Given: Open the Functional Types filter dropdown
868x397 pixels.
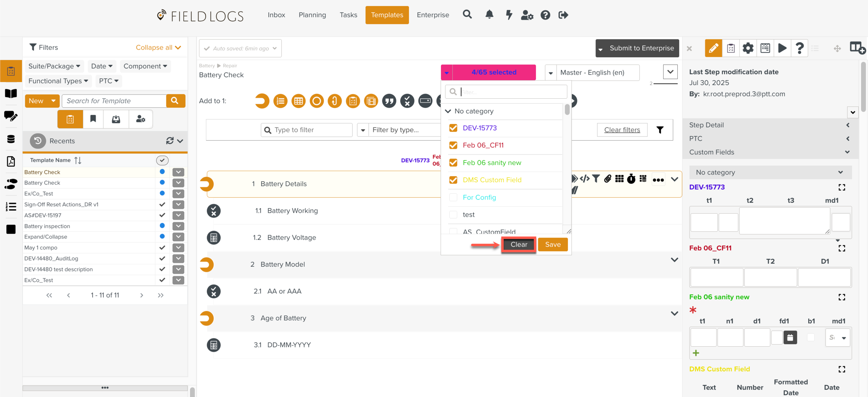Looking at the screenshot, I should [x=58, y=81].
